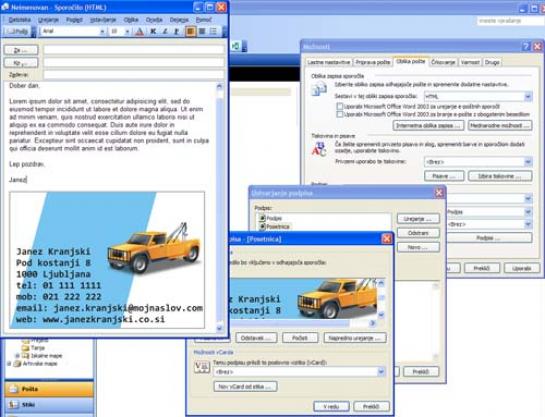545x417 pixels.
Task: Select the highlighted left-align icon in message toolbar
Action: [190, 32]
